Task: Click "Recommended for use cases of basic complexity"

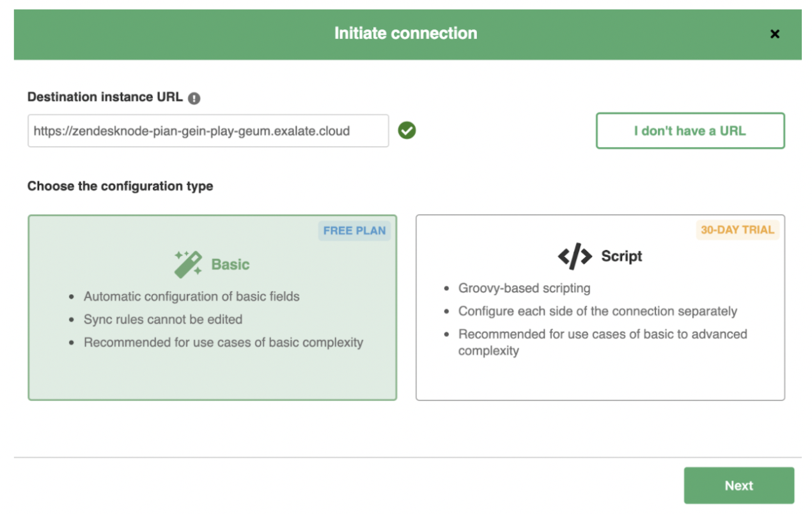Action: (x=223, y=343)
